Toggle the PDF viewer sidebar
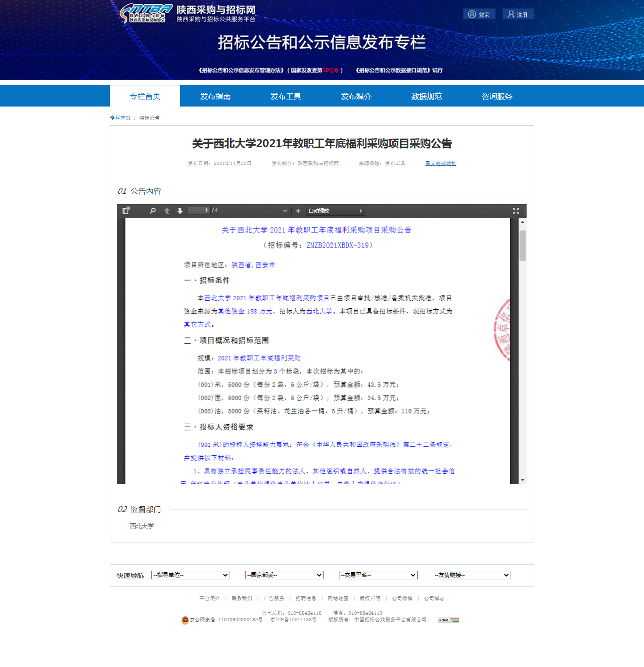The image size is (644, 667). (125, 211)
